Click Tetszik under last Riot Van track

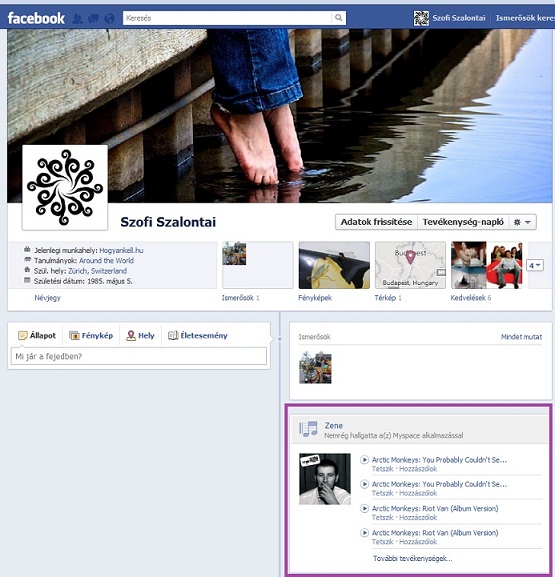coord(382,542)
